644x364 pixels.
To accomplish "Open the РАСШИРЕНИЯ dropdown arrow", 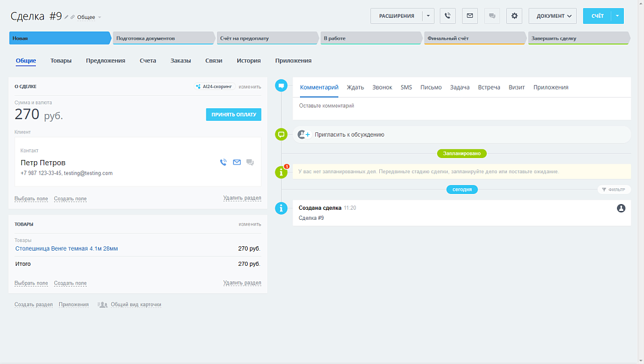I will [427, 15].
